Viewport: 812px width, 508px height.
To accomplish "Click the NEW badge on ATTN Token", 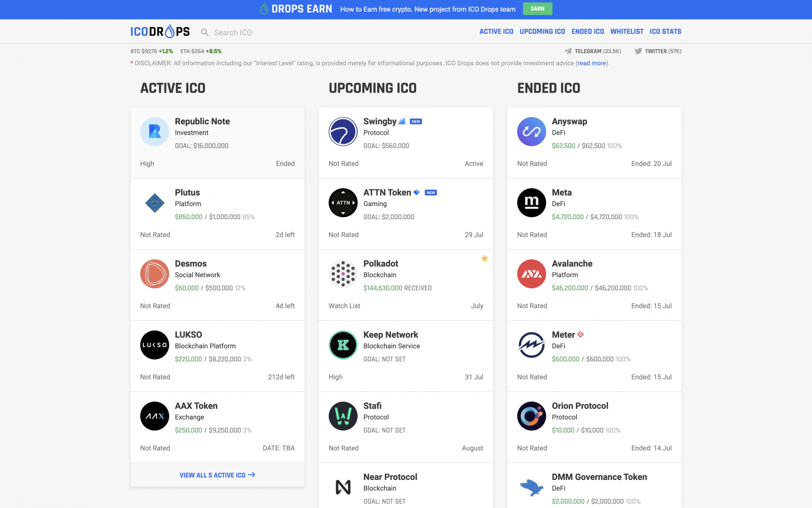I will coord(431,193).
